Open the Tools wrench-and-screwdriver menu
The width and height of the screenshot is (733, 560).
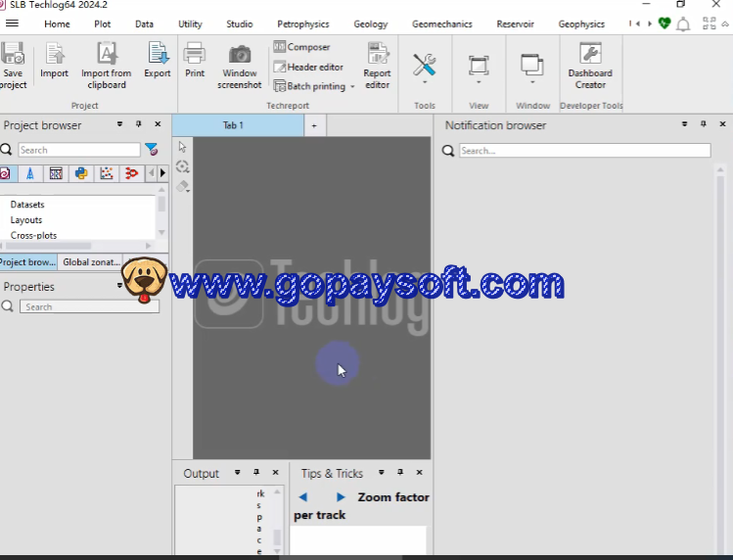pos(425,69)
